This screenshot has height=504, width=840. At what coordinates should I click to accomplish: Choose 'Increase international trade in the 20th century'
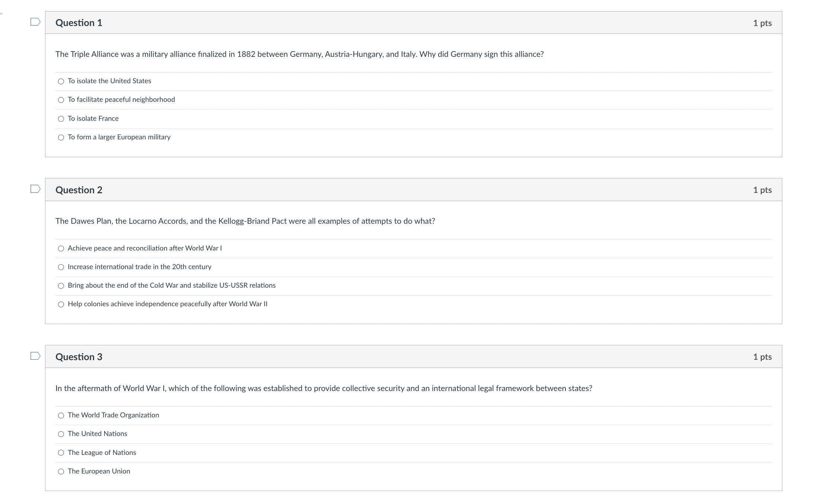click(61, 267)
